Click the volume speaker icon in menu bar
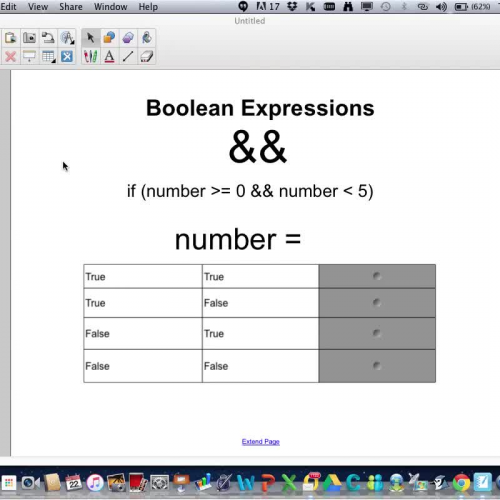 (x=441, y=7)
